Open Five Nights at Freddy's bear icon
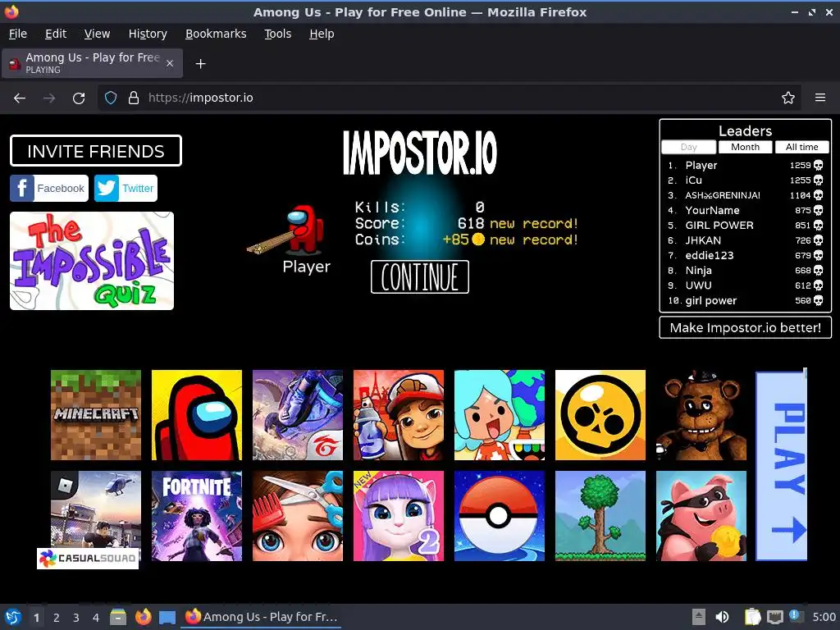This screenshot has height=630, width=840. tap(701, 414)
